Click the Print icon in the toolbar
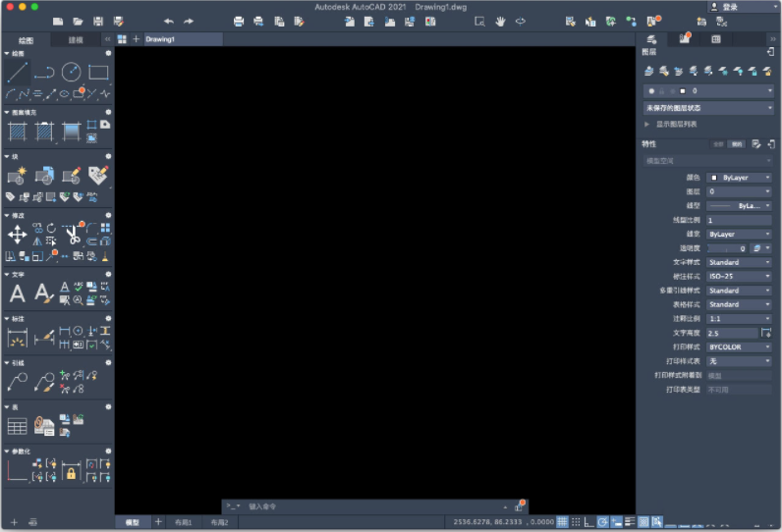The height and width of the screenshot is (532, 782). 239,22
